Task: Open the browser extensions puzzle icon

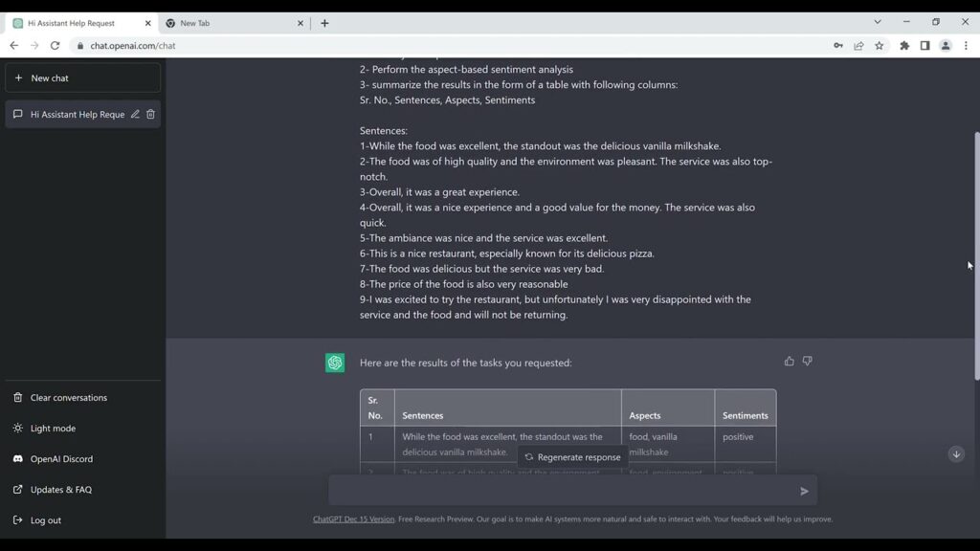Action: point(904,46)
